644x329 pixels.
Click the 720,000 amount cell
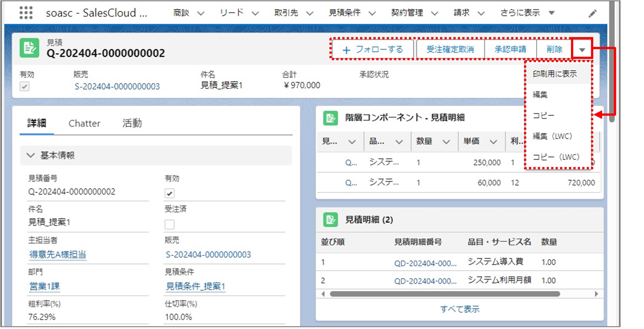(x=581, y=183)
